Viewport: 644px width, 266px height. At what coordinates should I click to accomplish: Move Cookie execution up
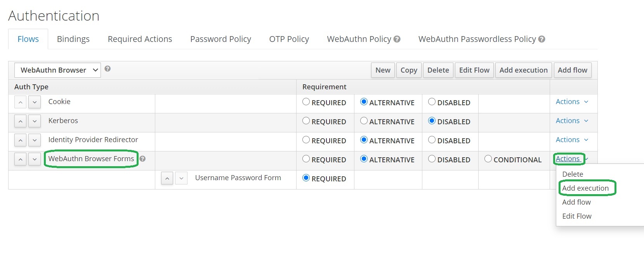21,102
